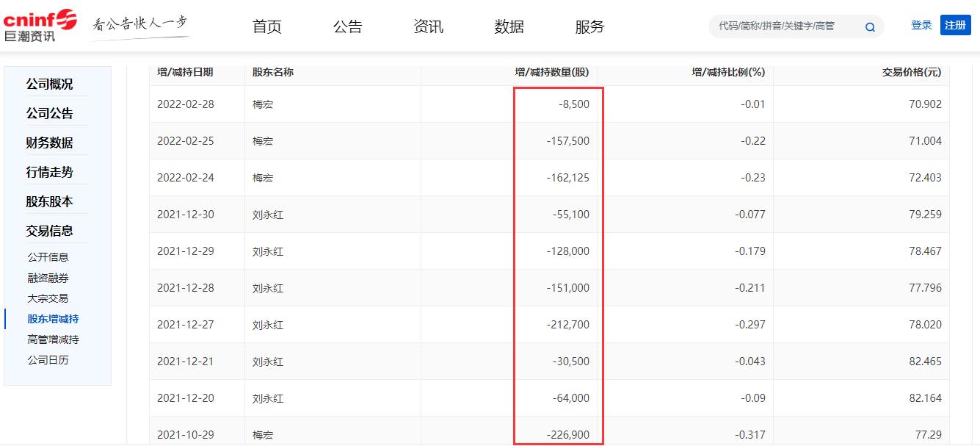Select the 公司日历 sidebar item
This screenshot has height=446, width=980.
48,360
